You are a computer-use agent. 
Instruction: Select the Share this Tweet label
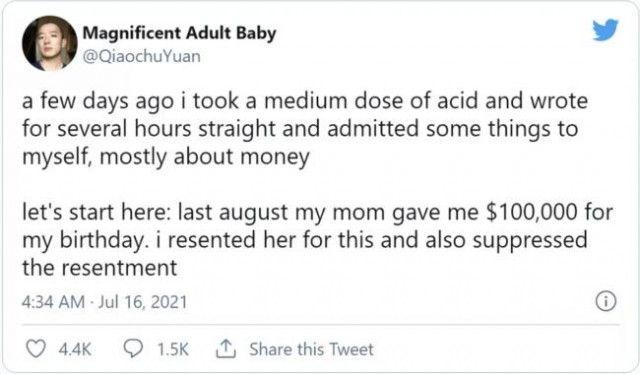click(x=311, y=350)
